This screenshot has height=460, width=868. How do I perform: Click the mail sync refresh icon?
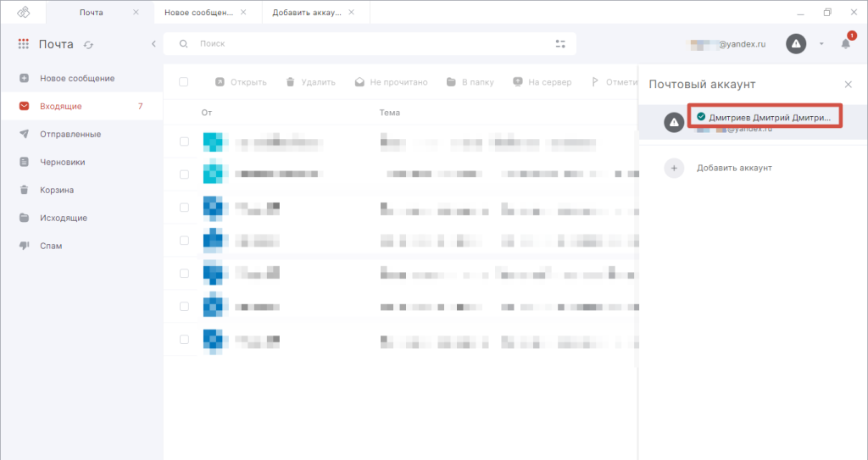tap(88, 45)
